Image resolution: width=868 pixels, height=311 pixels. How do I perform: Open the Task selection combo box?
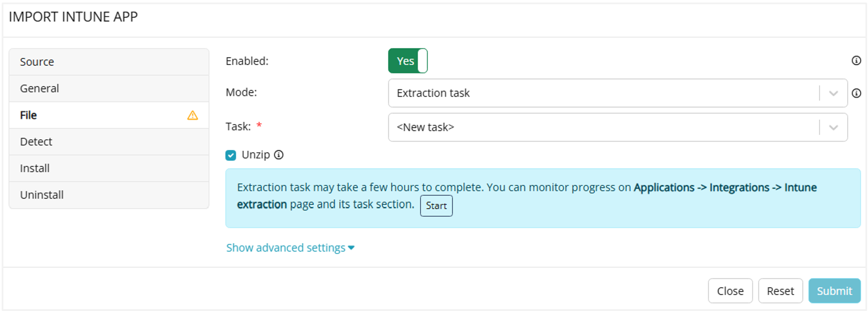pos(603,127)
